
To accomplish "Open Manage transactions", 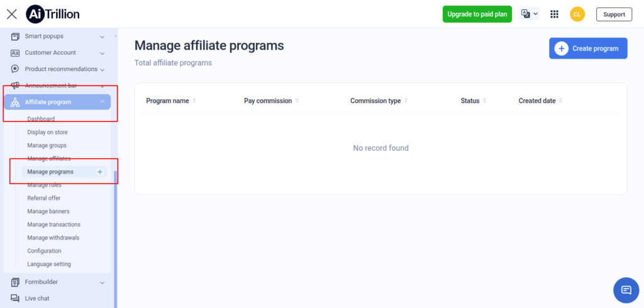I will pos(54,224).
